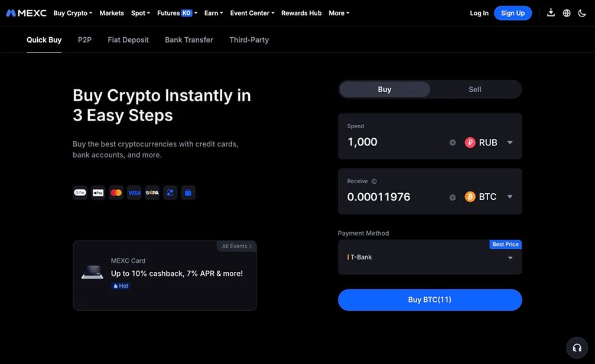Click the MEXC logo

pos(26,13)
